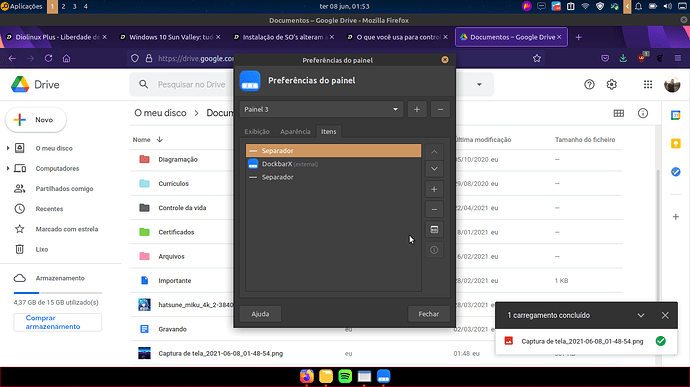This screenshot has width=690, height=387.
Task: Open the Controle da vida folder
Action: [182, 208]
